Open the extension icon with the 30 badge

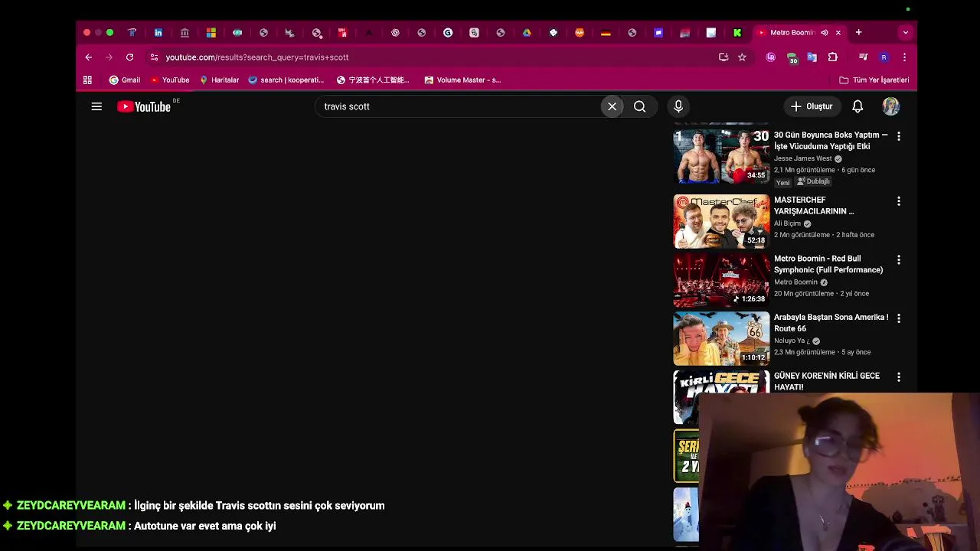click(792, 58)
